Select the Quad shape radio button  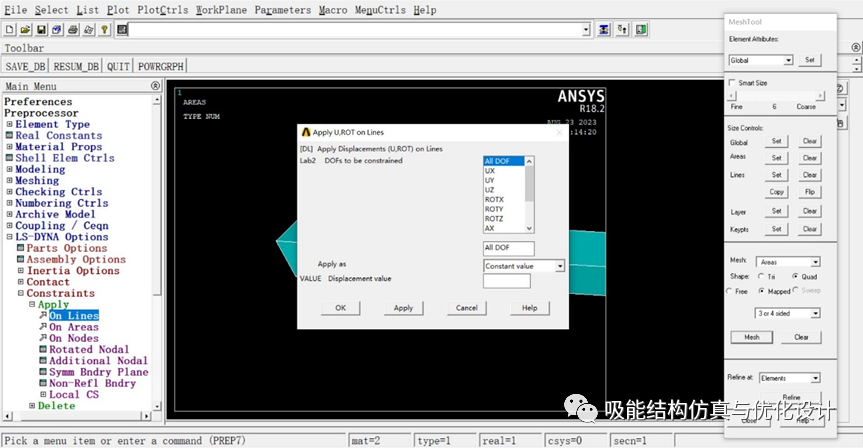[795, 276]
